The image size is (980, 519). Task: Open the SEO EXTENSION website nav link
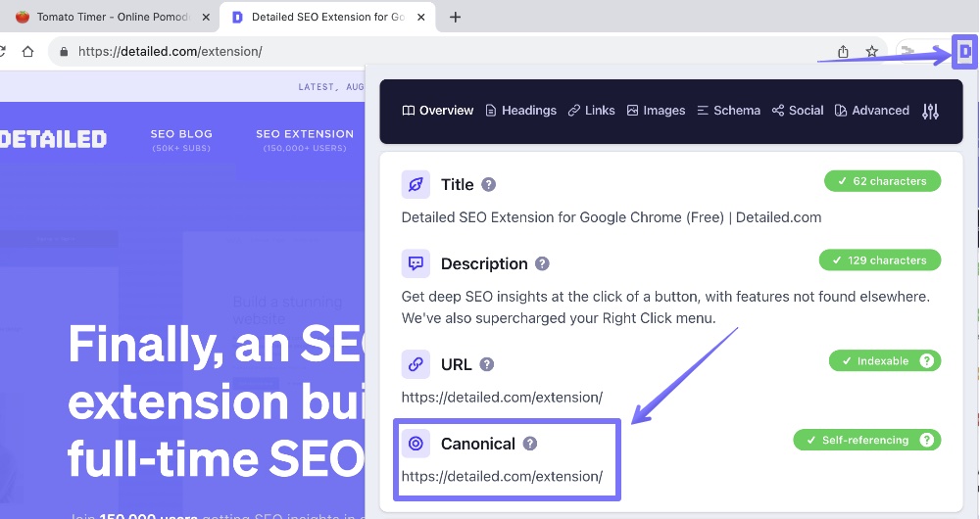point(305,140)
